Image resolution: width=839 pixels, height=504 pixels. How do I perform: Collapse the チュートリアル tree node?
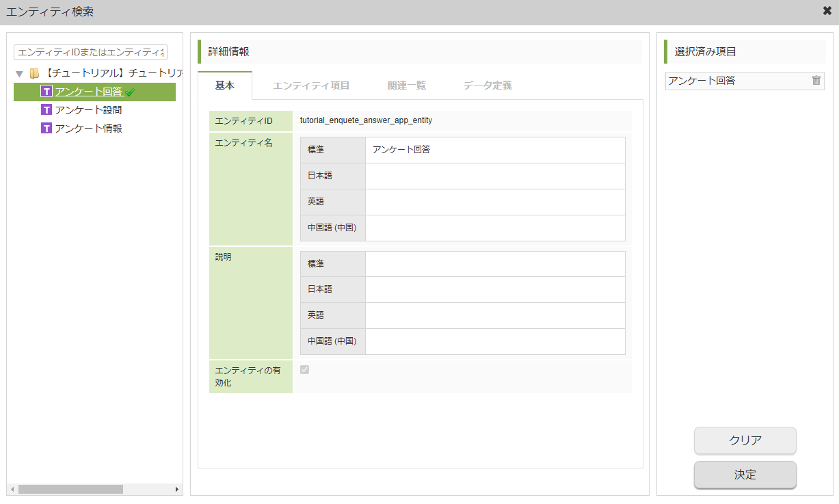click(x=19, y=72)
